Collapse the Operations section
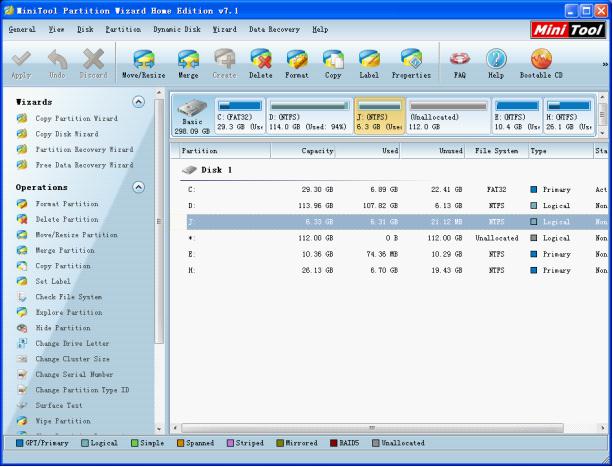The width and height of the screenshot is (613, 467). pyautogui.click(x=138, y=187)
